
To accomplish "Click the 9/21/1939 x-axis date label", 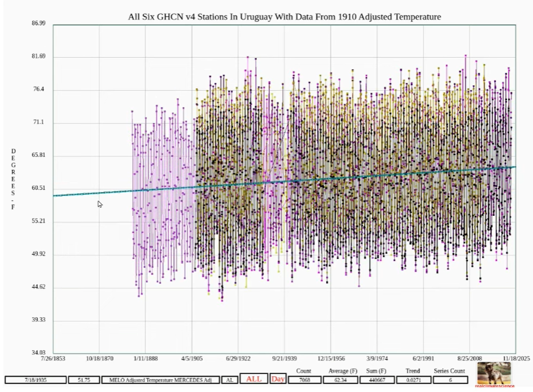I will click(284, 359).
